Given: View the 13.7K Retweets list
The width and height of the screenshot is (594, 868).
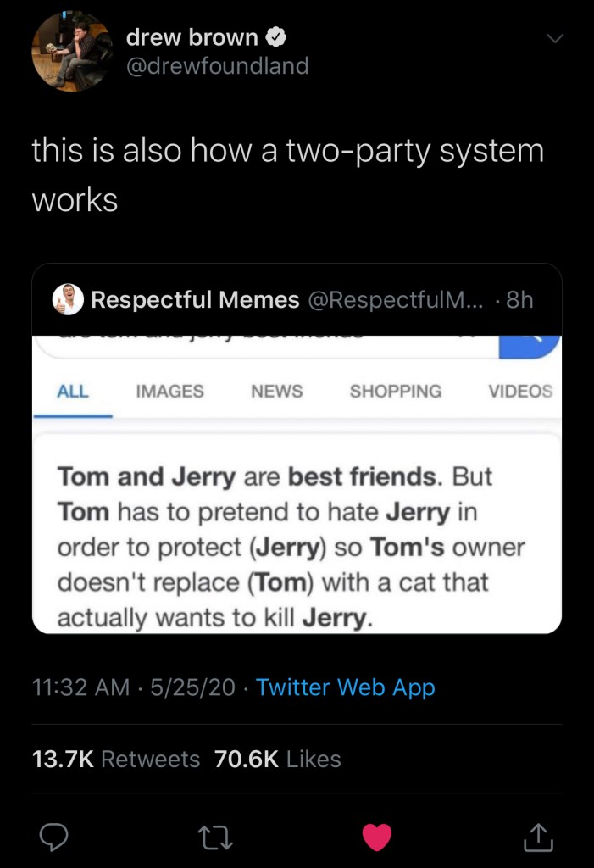Looking at the screenshot, I should pos(116,759).
